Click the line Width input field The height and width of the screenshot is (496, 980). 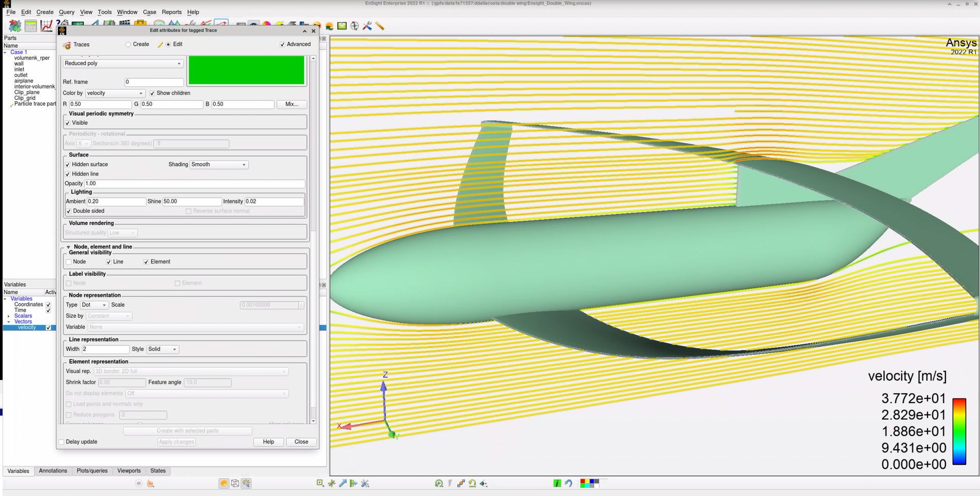coord(105,349)
